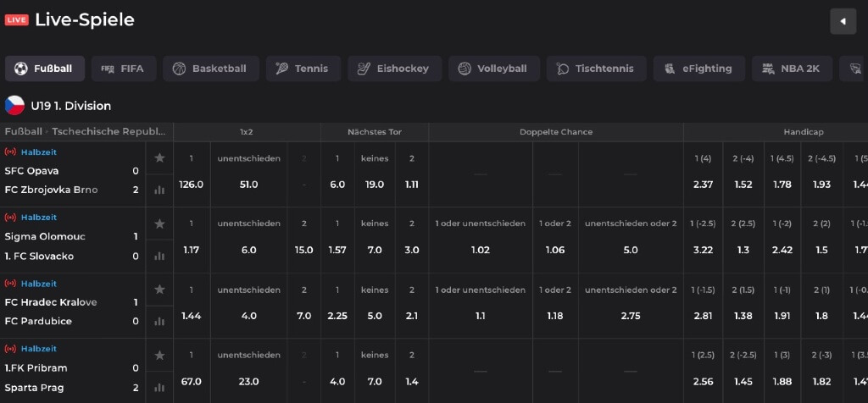Open the Sparta Prag match details
This screenshot has width=868, height=403.
34,388
